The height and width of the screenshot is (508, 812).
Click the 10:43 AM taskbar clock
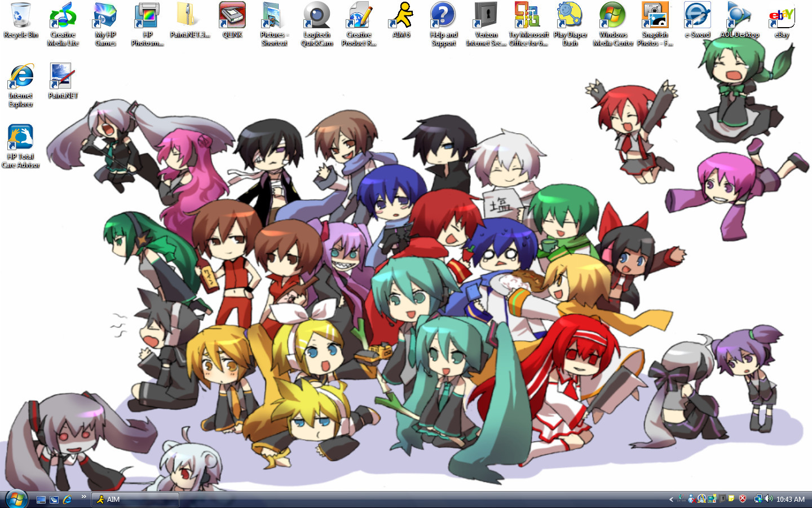[x=791, y=500]
